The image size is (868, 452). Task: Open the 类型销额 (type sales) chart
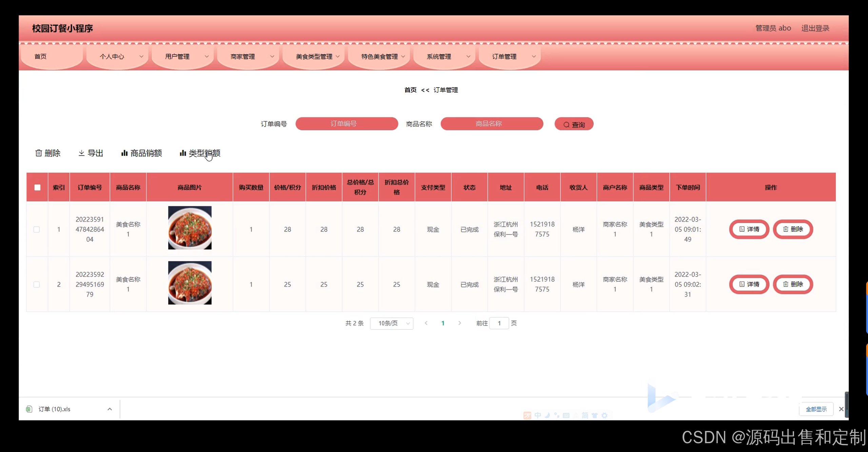(200, 153)
